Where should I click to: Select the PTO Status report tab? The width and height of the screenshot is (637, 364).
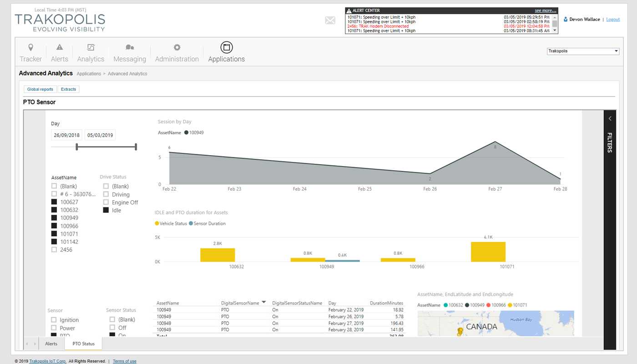(x=84, y=344)
